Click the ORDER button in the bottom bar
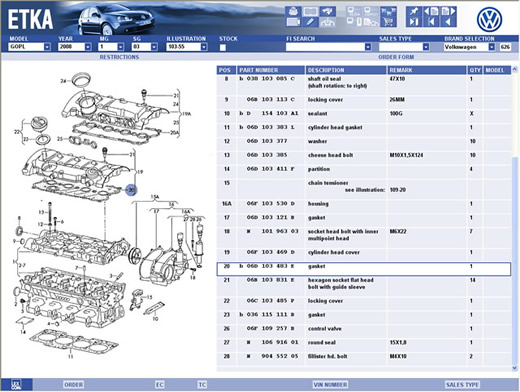Screen dimensions: 520x392 [73, 385]
